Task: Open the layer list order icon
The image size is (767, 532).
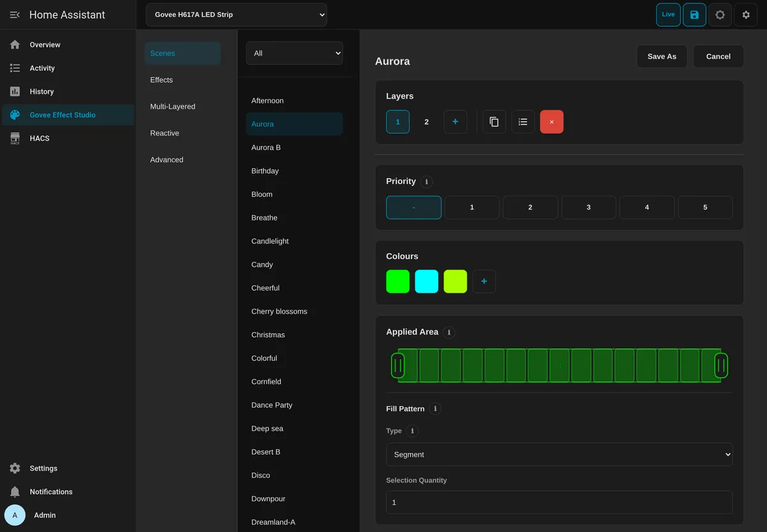Action: (523, 122)
